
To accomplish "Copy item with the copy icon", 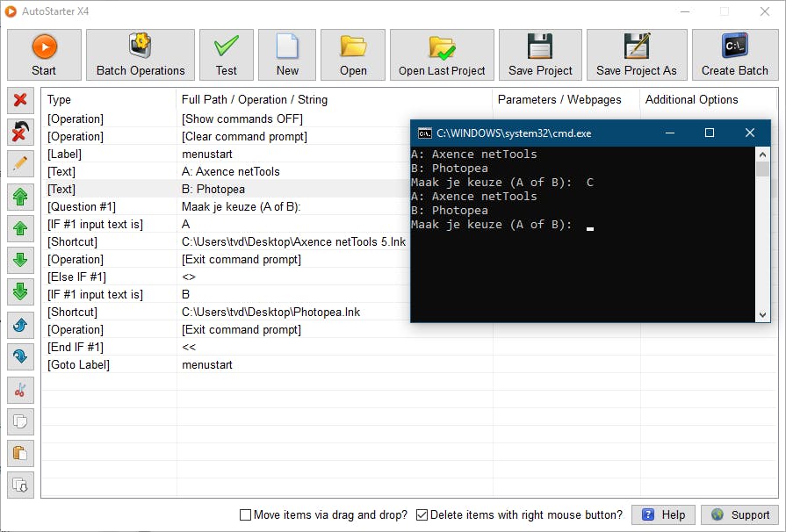I will click(x=20, y=421).
